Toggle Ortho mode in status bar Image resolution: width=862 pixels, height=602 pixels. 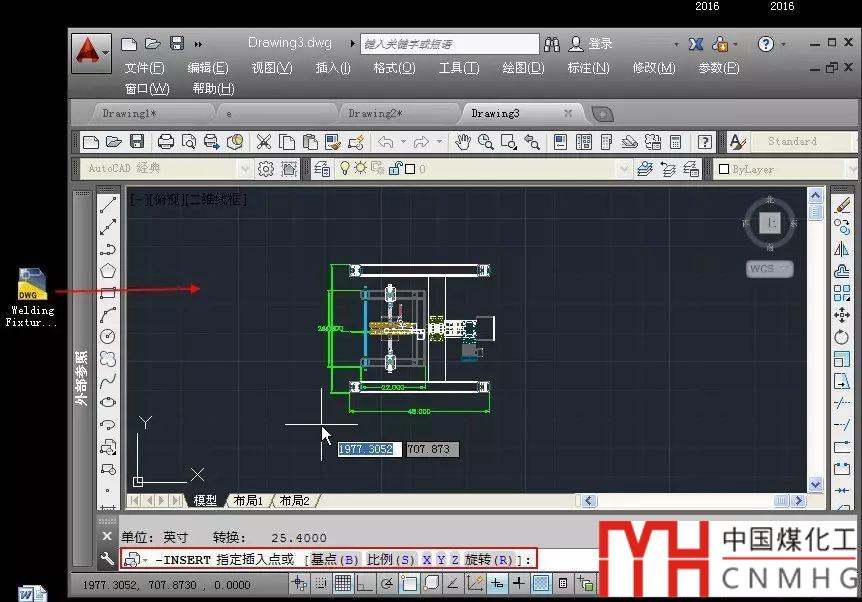365,583
